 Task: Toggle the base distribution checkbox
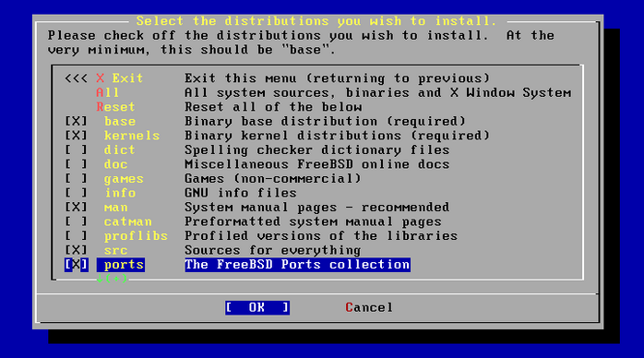pos(76,122)
